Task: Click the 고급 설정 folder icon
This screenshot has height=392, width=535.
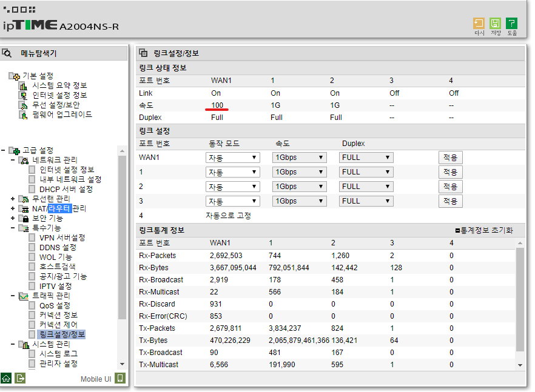Action: click(x=15, y=150)
